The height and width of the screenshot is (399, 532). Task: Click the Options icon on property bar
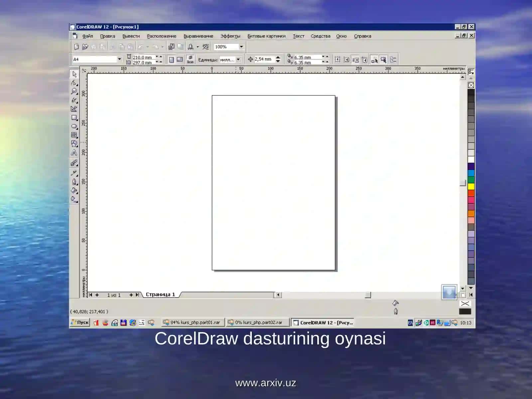(393, 60)
